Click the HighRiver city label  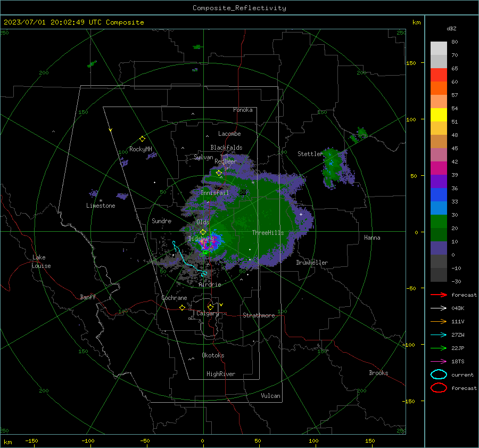(221, 374)
